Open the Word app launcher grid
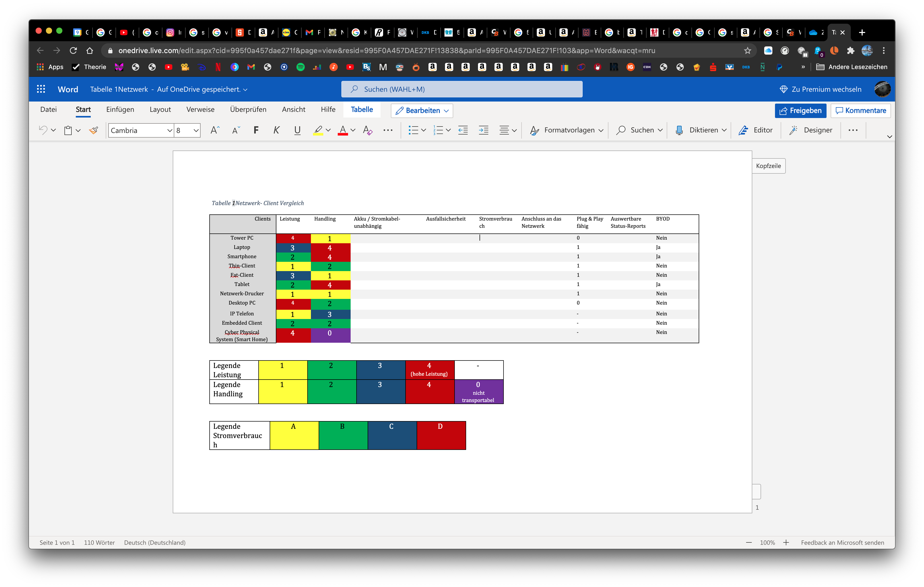924x587 pixels. point(41,89)
